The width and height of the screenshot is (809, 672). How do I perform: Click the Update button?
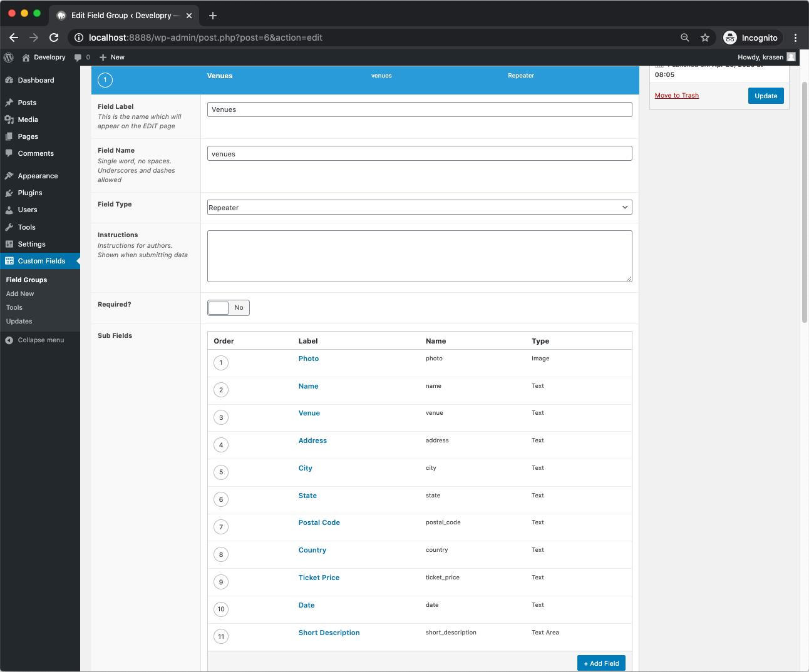pyautogui.click(x=766, y=96)
